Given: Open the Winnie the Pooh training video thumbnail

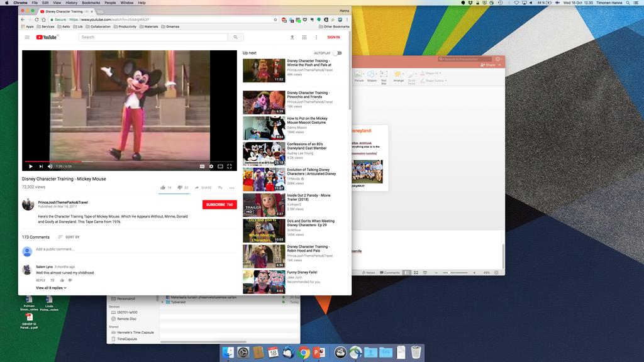Looking at the screenshot, I should pyautogui.click(x=264, y=70).
